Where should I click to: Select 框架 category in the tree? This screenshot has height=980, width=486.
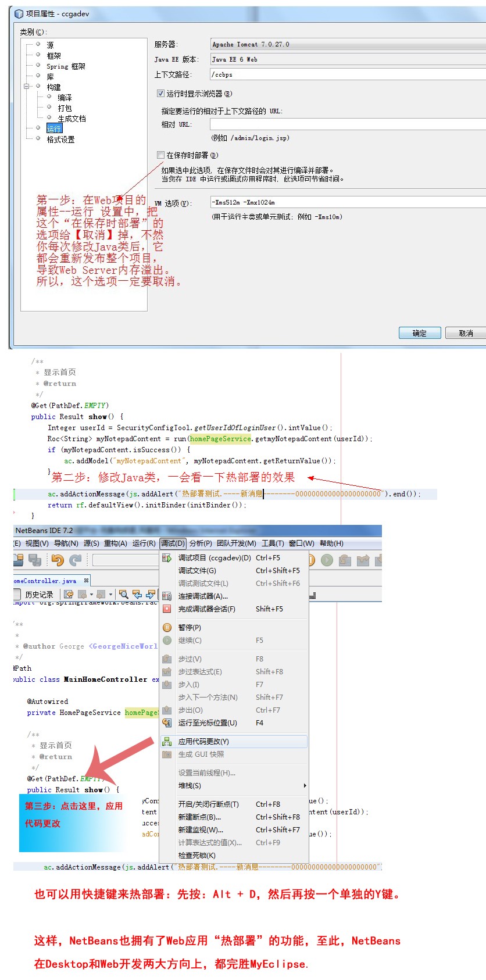point(53,56)
